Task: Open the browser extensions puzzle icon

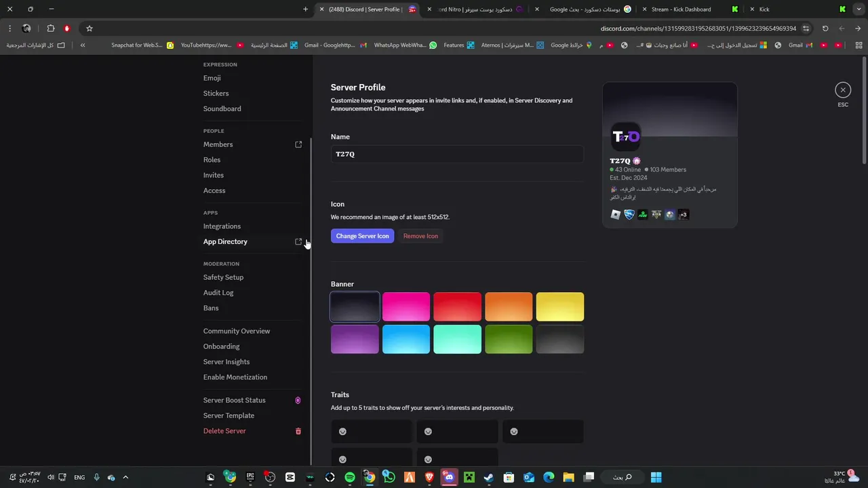Action: 51,28
